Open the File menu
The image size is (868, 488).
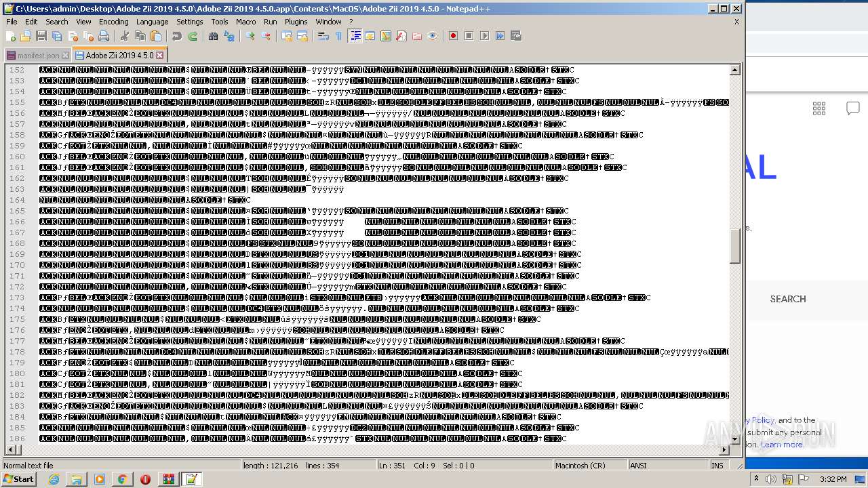(12, 22)
